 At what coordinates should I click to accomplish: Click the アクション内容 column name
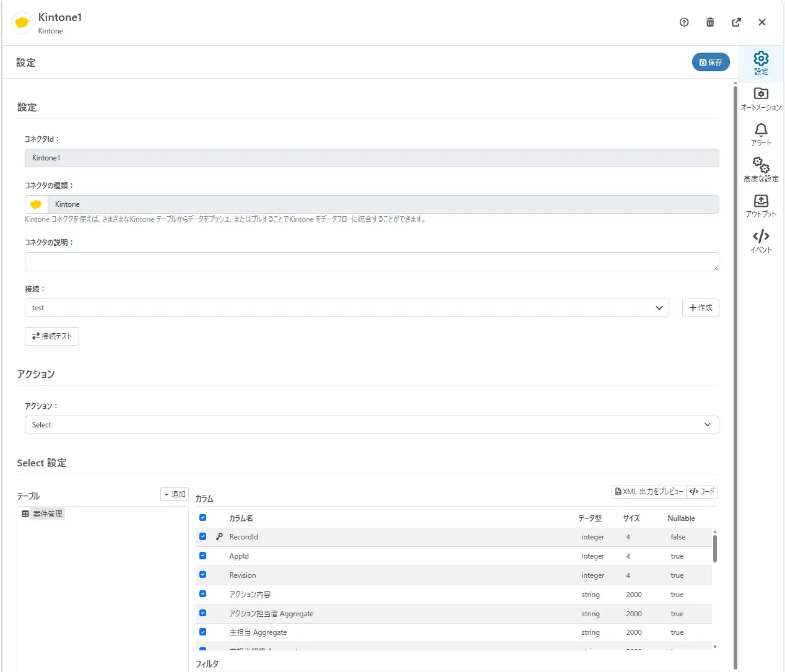(x=249, y=595)
